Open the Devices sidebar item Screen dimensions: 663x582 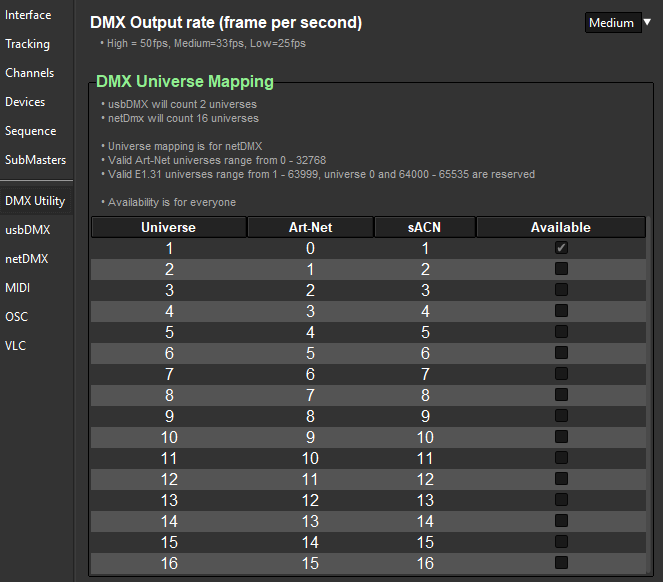25,102
